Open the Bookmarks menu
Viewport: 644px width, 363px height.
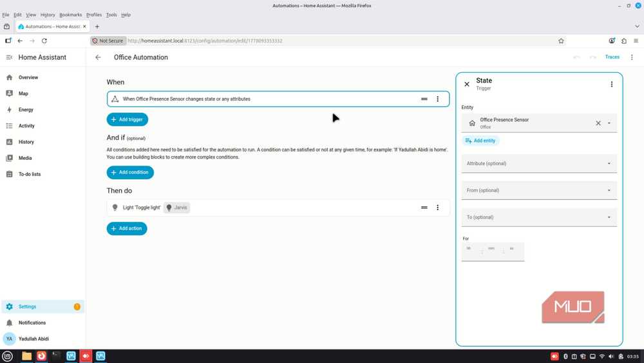click(x=71, y=15)
